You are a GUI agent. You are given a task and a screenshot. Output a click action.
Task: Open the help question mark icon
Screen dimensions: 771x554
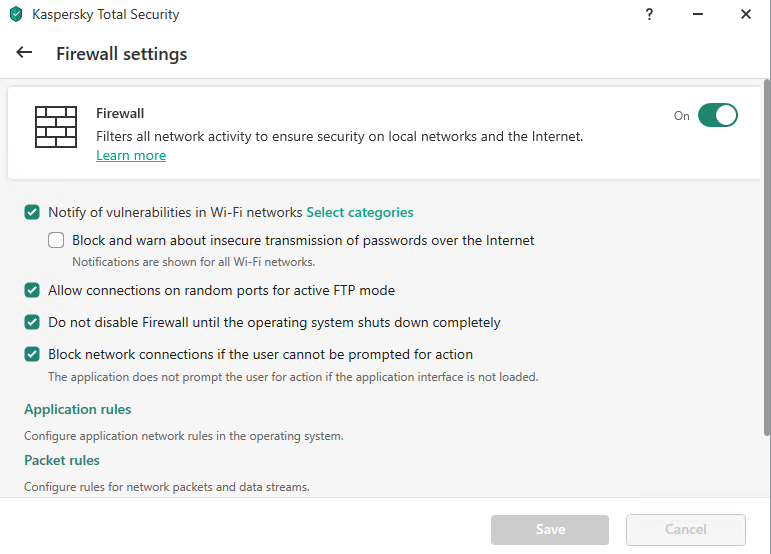(x=650, y=15)
